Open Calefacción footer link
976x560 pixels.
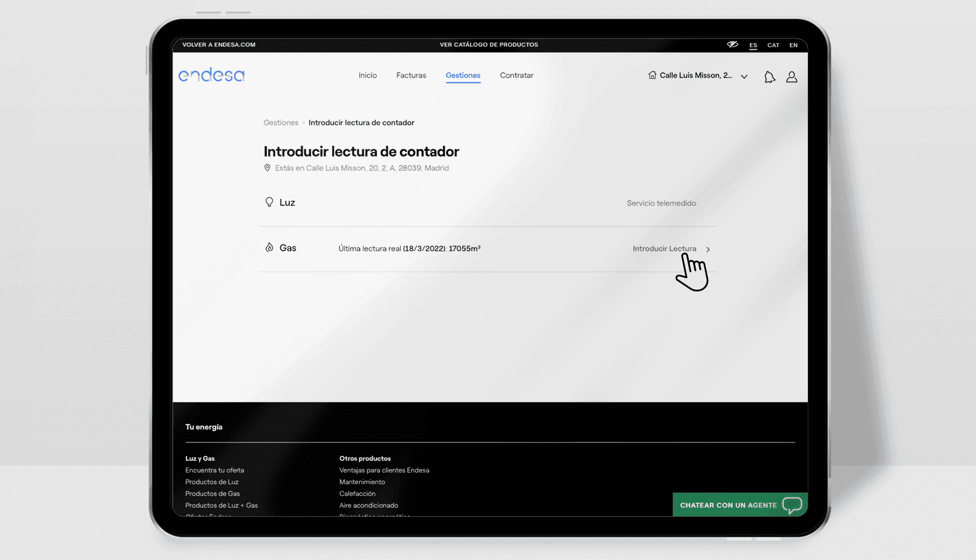tap(357, 493)
